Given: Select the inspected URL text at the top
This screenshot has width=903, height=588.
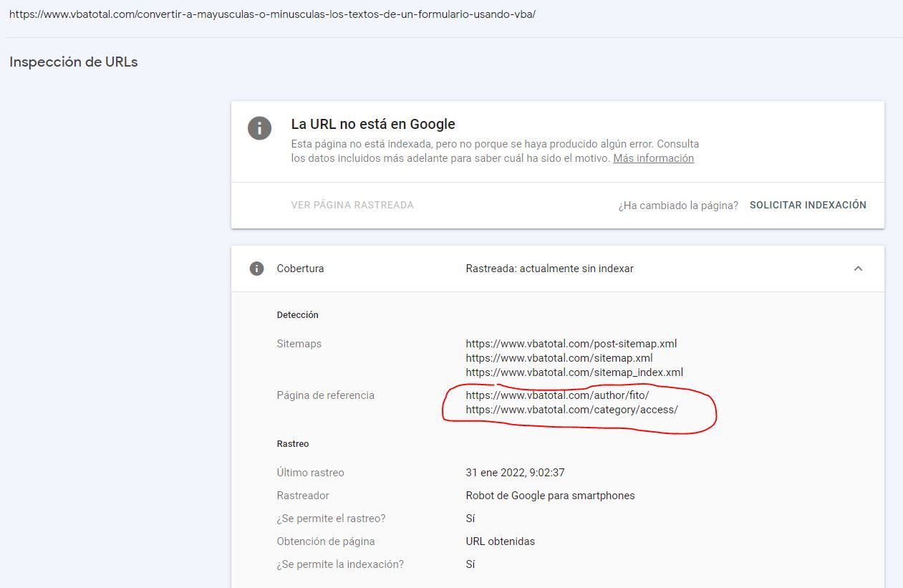Looking at the screenshot, I should click(x=272, y=14).
